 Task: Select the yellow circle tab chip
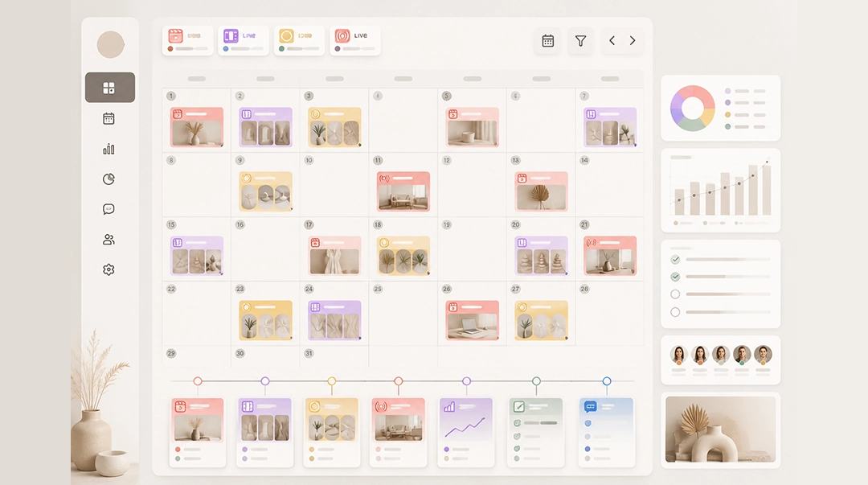coord(300,40)
